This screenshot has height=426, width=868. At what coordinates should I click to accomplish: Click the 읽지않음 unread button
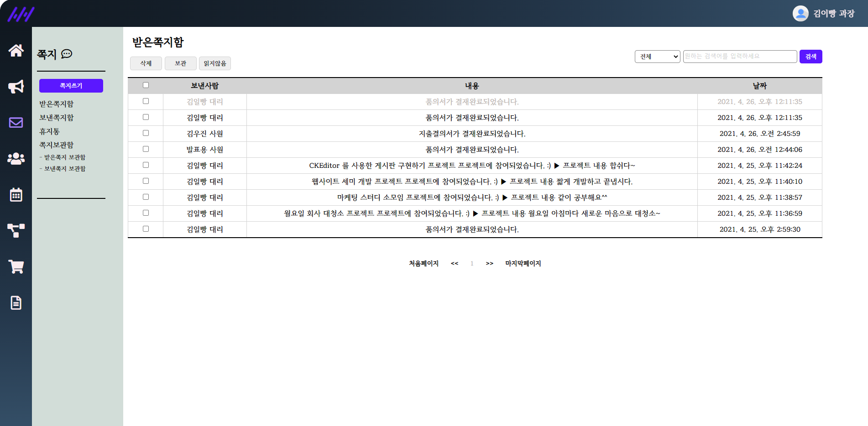215,63
